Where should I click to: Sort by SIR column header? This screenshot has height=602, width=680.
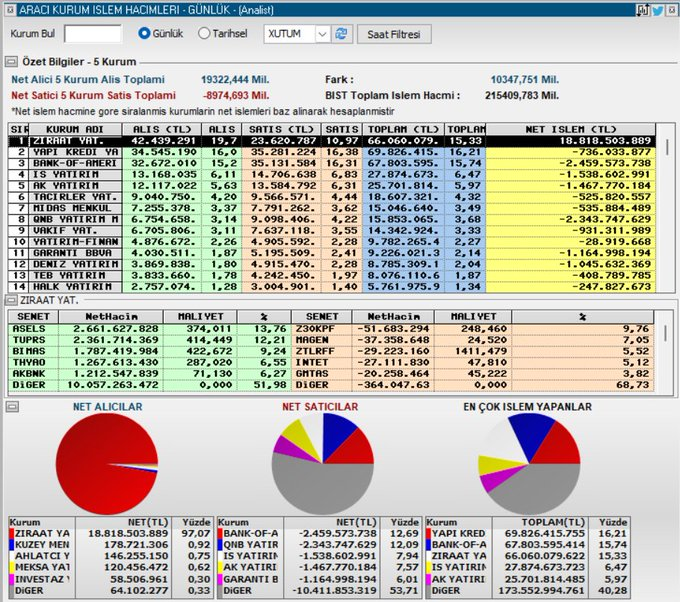pyautogui.click(x=19, y=129)
